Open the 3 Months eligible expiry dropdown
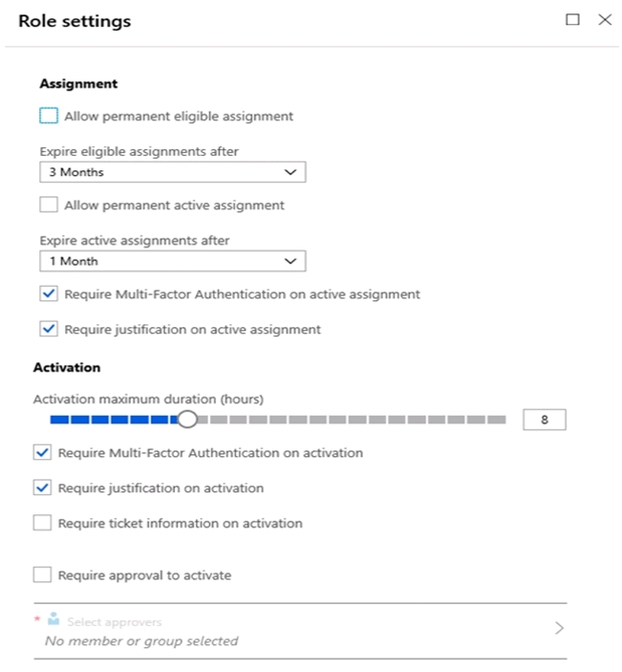This screenshot has height=672, width=622. tap(173, 172)
